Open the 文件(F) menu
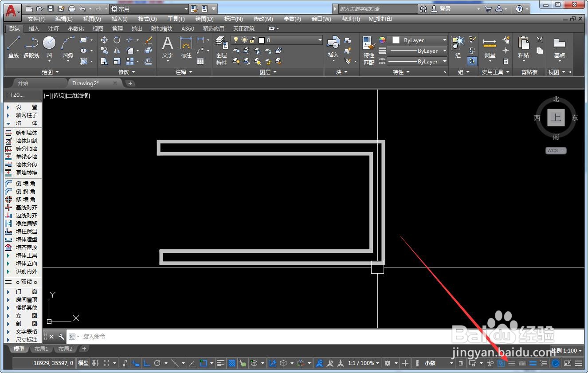This screenshot has width=588, height=373. (36, 19)
